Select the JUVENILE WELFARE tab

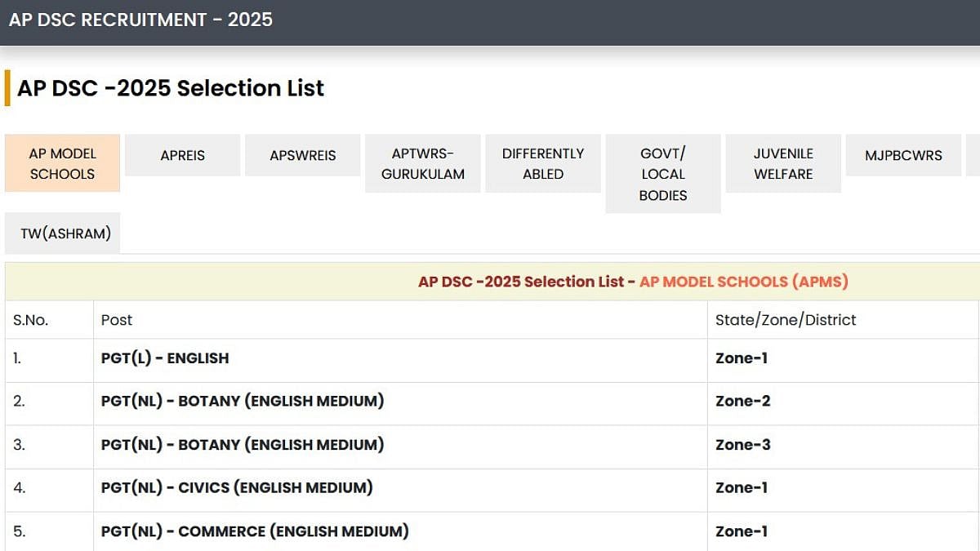pyautogui.click(x=783, y=163)
